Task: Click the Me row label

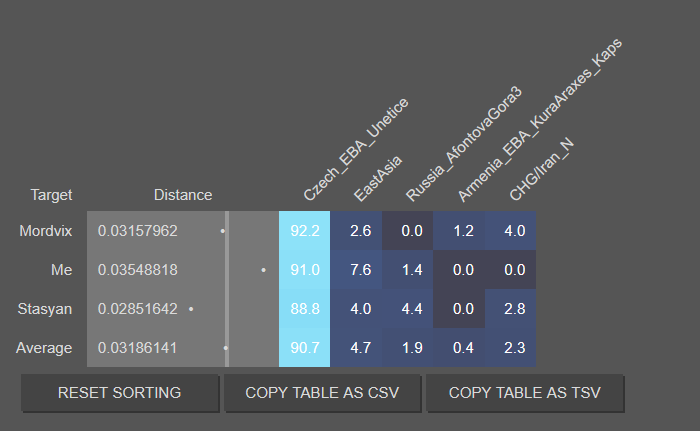Action: pos(61,270)
